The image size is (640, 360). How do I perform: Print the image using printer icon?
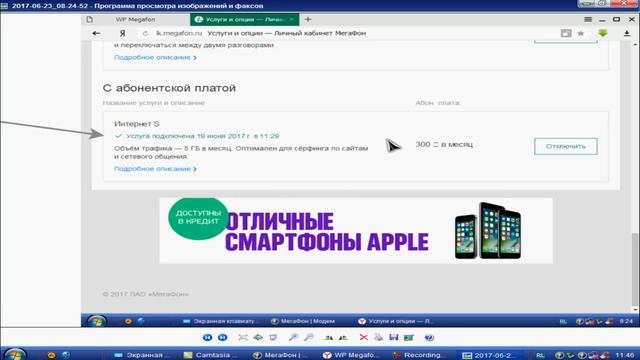[x=378, y=338]
